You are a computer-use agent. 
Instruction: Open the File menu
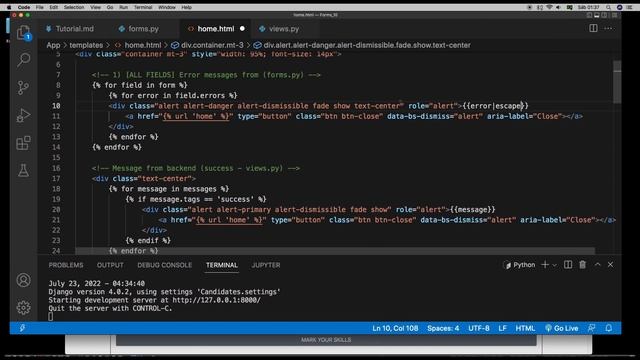point(40,7)
